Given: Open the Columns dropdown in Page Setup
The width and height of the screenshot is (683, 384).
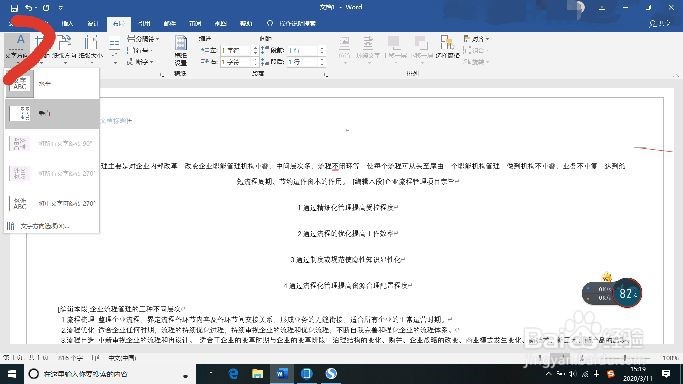Looking at the screenshot, I should tap(115, 50).
